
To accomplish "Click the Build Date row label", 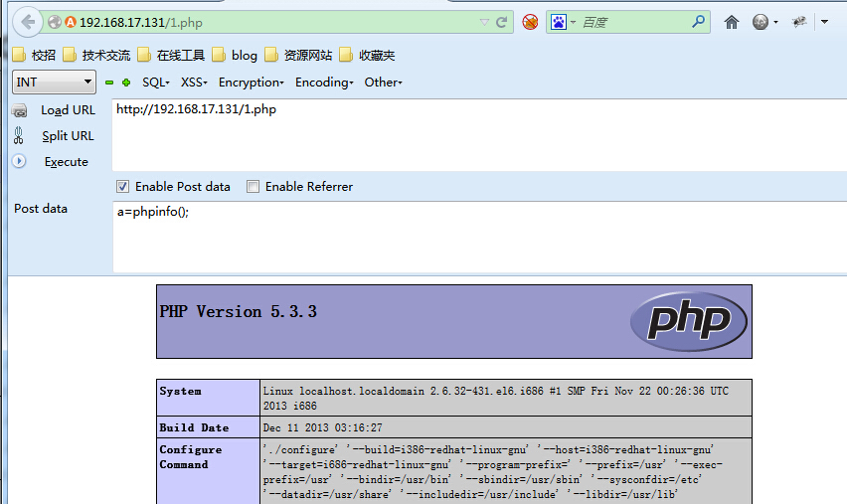I will [194, 427].
